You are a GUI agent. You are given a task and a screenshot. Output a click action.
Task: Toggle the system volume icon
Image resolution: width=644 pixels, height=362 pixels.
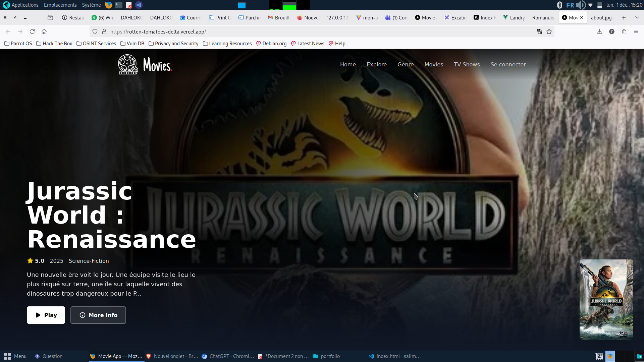tap(580, 5)
